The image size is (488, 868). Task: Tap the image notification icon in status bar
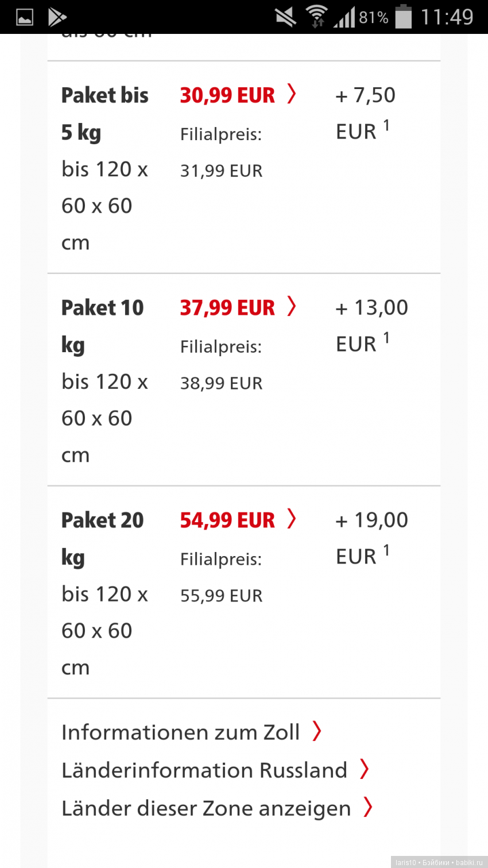(x=25, y=17)
